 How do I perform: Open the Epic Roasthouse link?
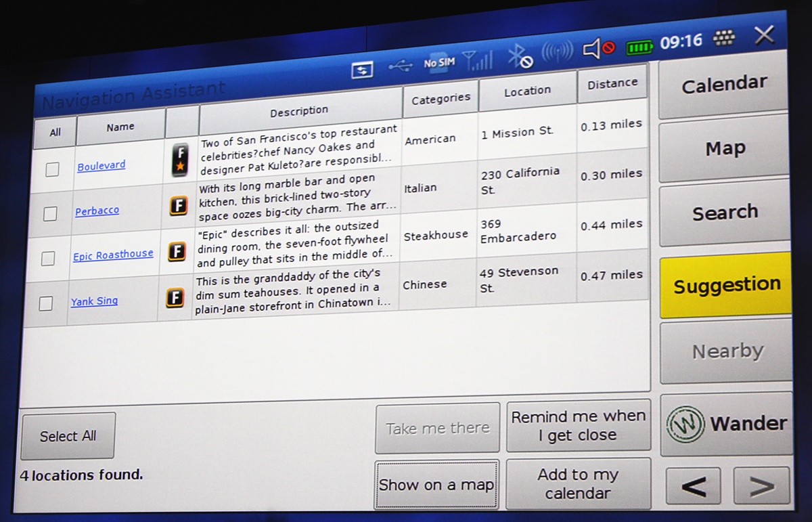click(x=113, y=255)
